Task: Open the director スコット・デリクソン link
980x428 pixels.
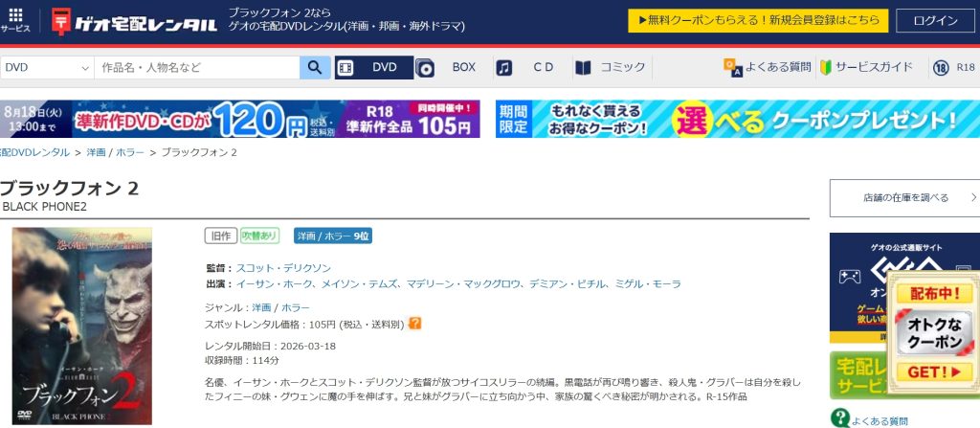Action: click(283, 268)
